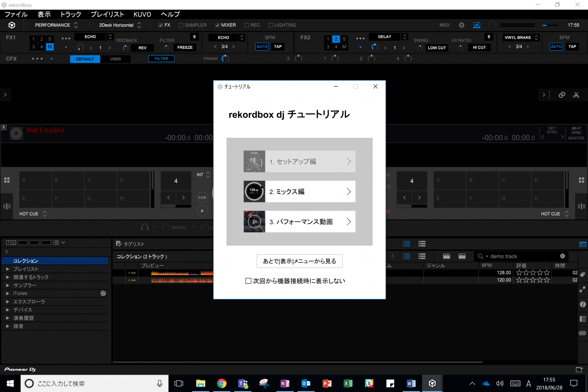Adjust the CFX PARAM knob
The width and height of the screenshot is (588, 392).
tap(225, 58)
